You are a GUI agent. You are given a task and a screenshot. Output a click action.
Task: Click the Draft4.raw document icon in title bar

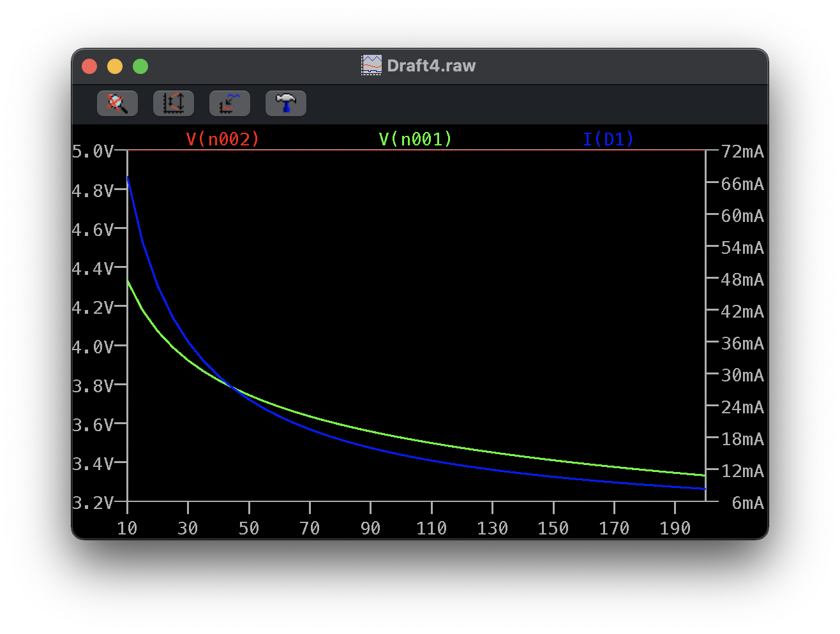tap(371, 66)
